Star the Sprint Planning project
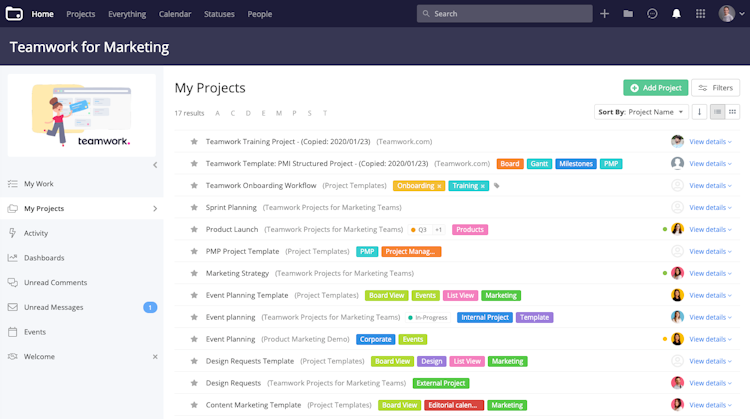Image resolution: width=750 pixels, height=419 pixels. pos(194,208)
